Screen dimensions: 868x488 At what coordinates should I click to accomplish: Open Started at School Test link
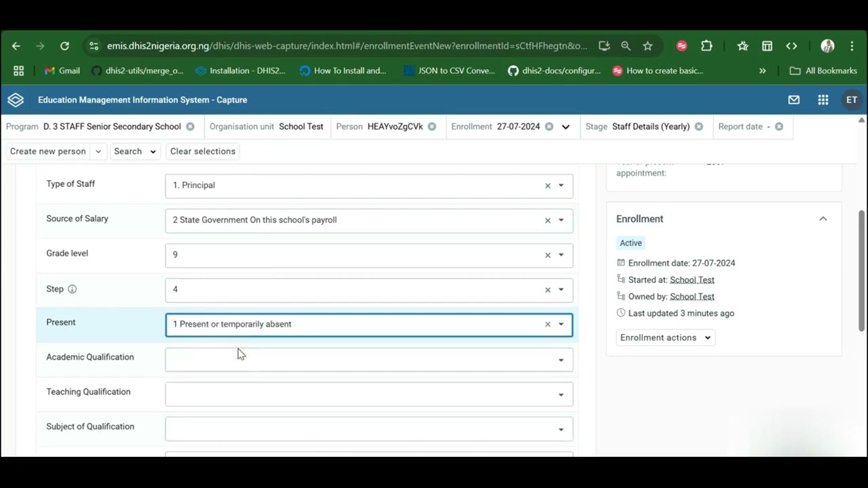(x=692, y=280)
